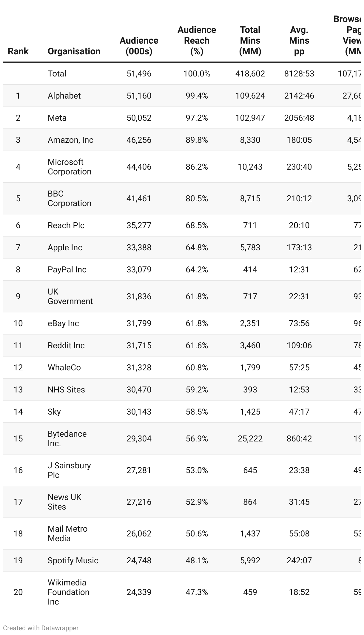Select the Bytedance Inc. cell
The image size is (364, 635).
pos(67,438)
